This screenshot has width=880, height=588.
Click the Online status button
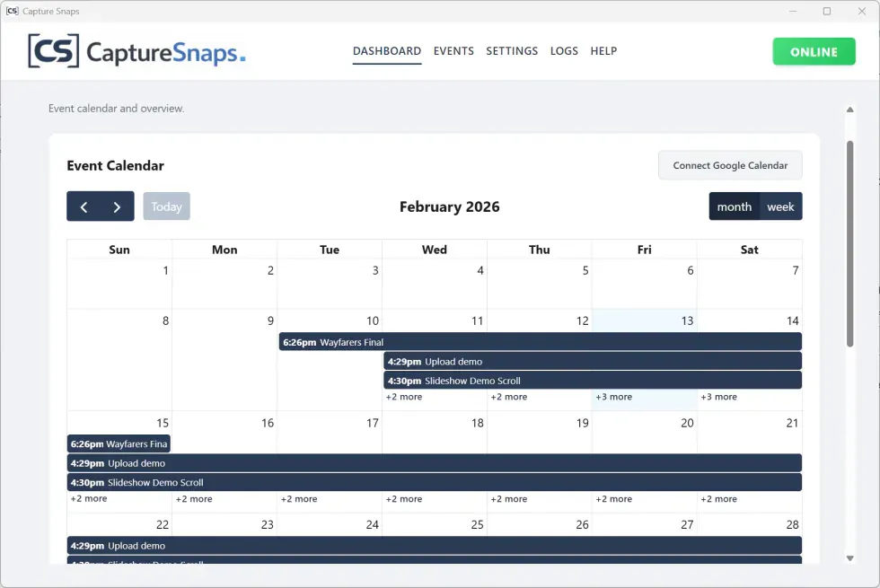[814, 52]
